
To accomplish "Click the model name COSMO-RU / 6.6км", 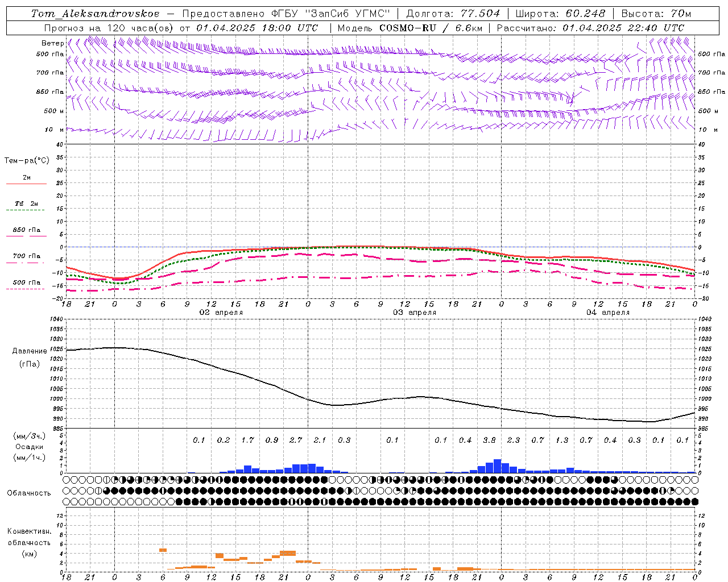I will (431, 28).
